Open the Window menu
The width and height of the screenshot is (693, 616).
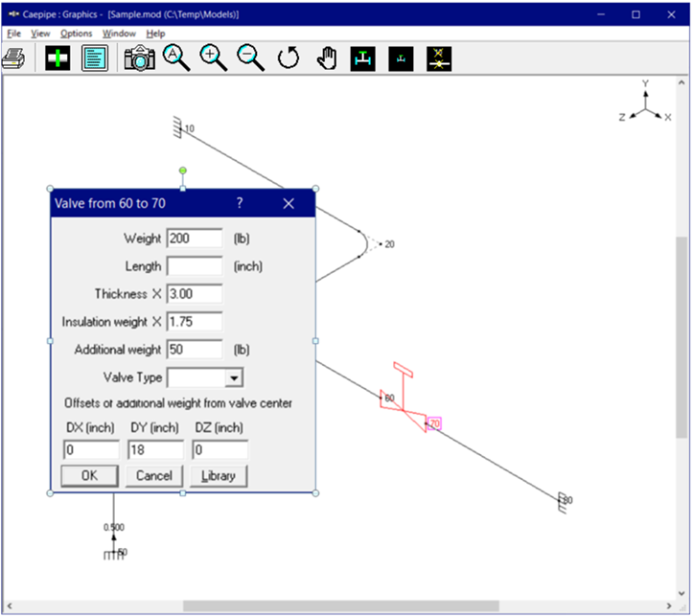119,34
